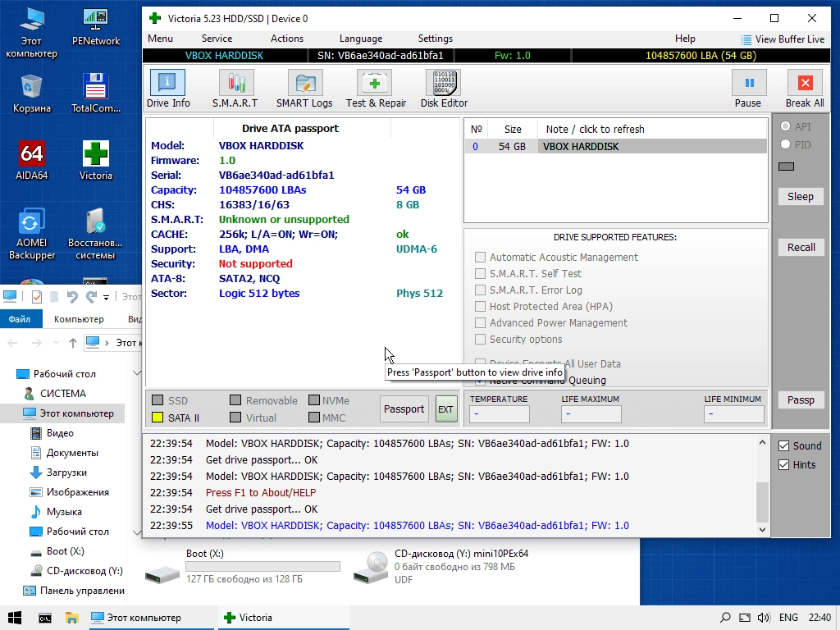Image resolution: width=840 pixels, height=630 pixels.
Task: Click Explorer's up-directory arrow
Action: pos(73,343)
